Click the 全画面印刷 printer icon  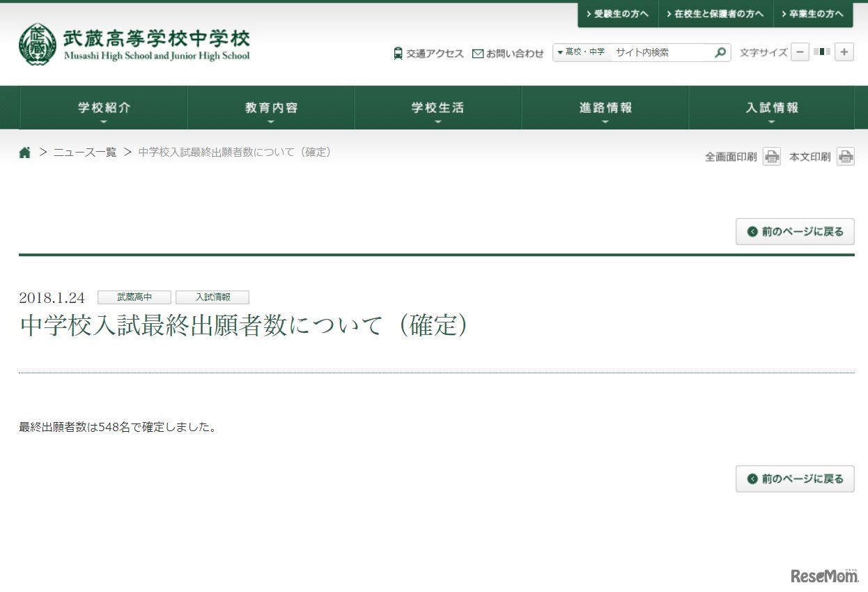coord(771,156)
